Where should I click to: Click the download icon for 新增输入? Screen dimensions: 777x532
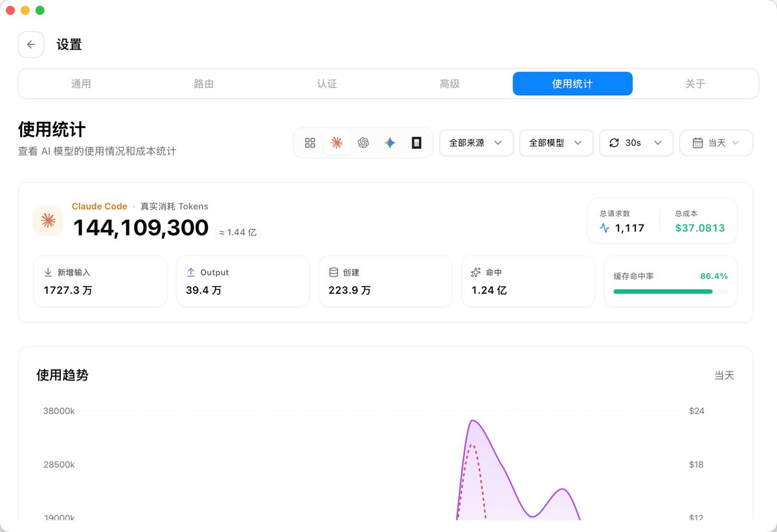point(48,272)
